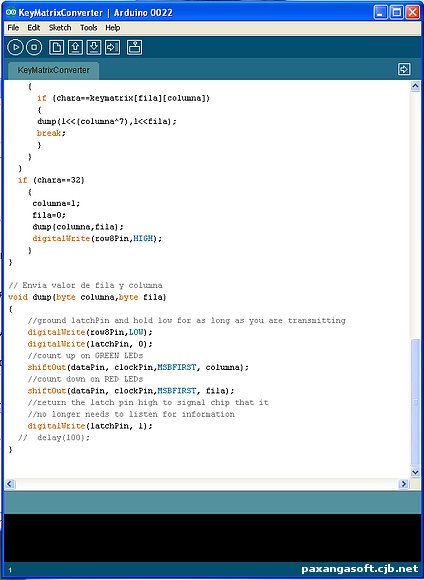Click the 'break;' statement
Screen dimensions: 424x580
coord(51,133)
